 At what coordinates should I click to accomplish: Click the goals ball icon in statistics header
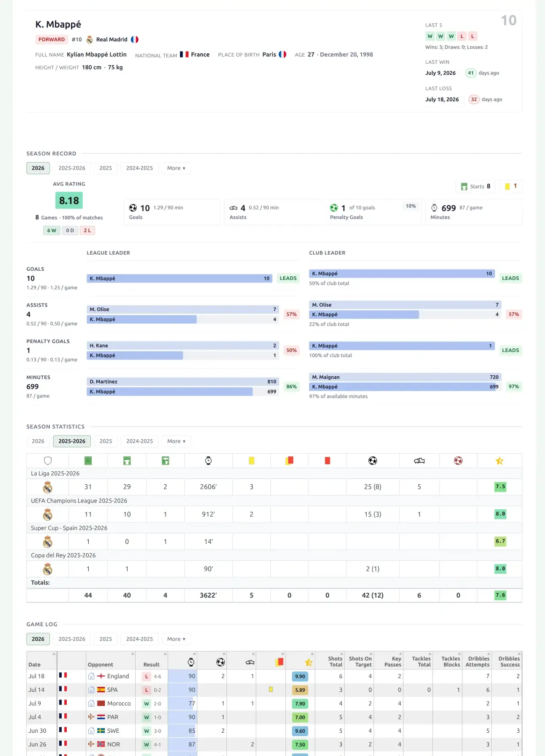373,461
